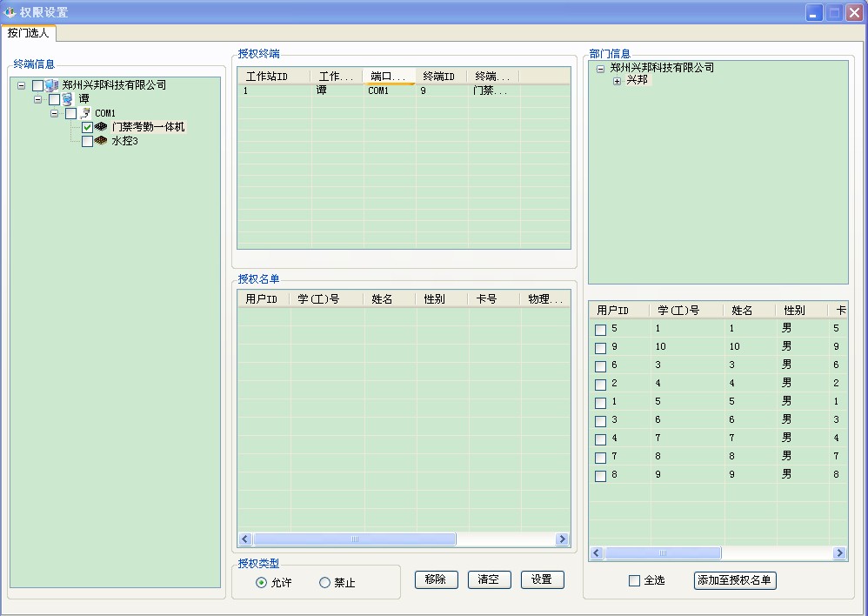
Task: Click user list horizontal scrollbar thumb
Action: tap(663, 552)
